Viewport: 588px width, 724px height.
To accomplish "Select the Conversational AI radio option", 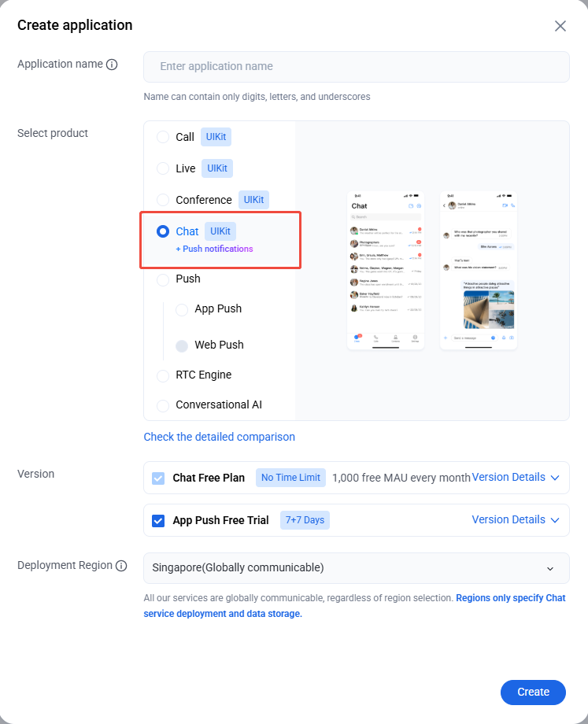I will point(163,405).
